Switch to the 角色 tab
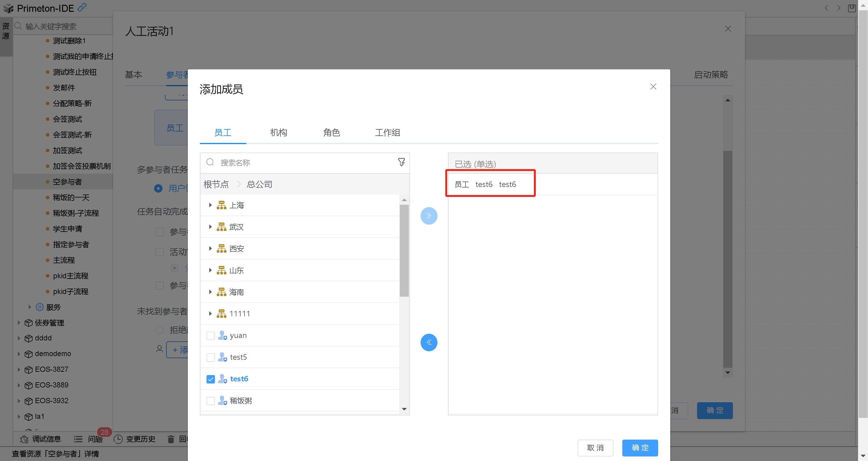Viewport: 868px width, 461px height. (331, 132)
